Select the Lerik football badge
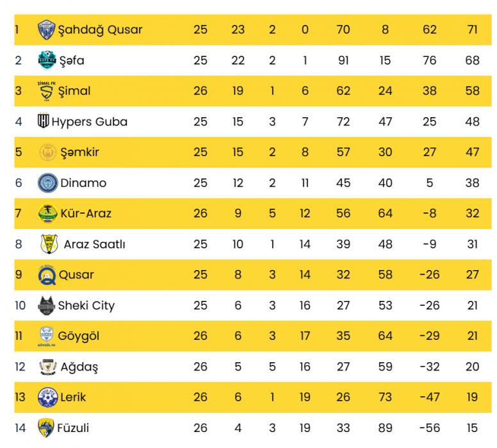Viewport: 497px width, 448px height. [47, 397]
